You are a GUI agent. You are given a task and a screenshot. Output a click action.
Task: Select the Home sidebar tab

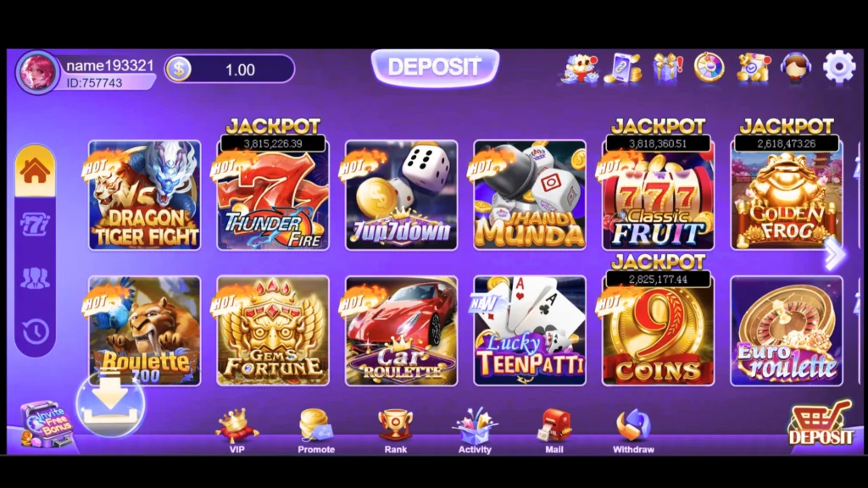[35, 170]
